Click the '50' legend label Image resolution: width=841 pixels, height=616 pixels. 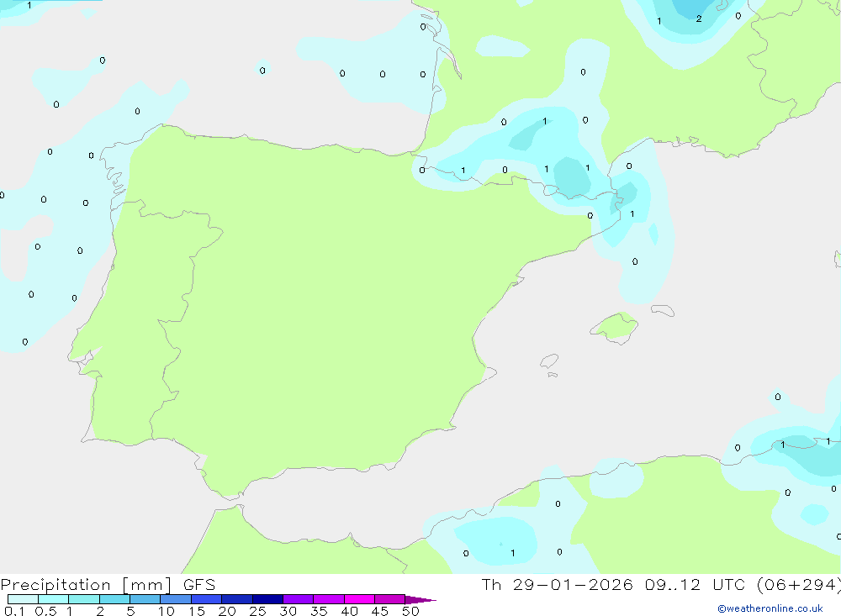click(x=410, y=611)
